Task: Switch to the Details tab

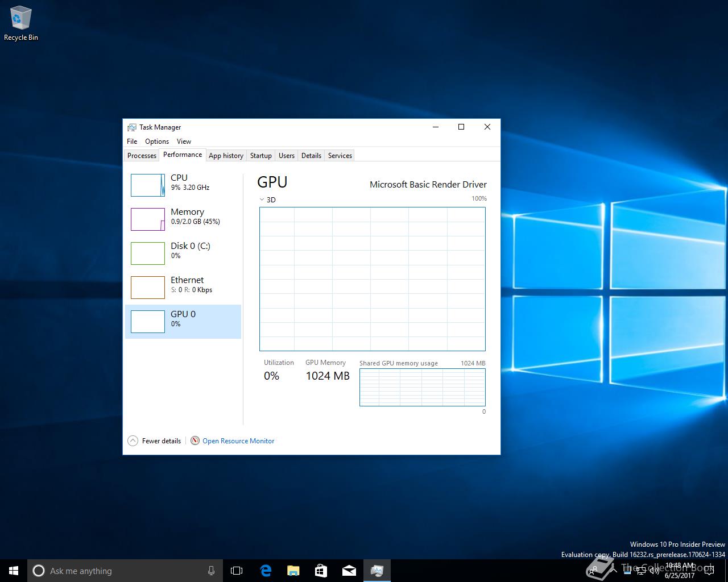Action: (311, 156)
